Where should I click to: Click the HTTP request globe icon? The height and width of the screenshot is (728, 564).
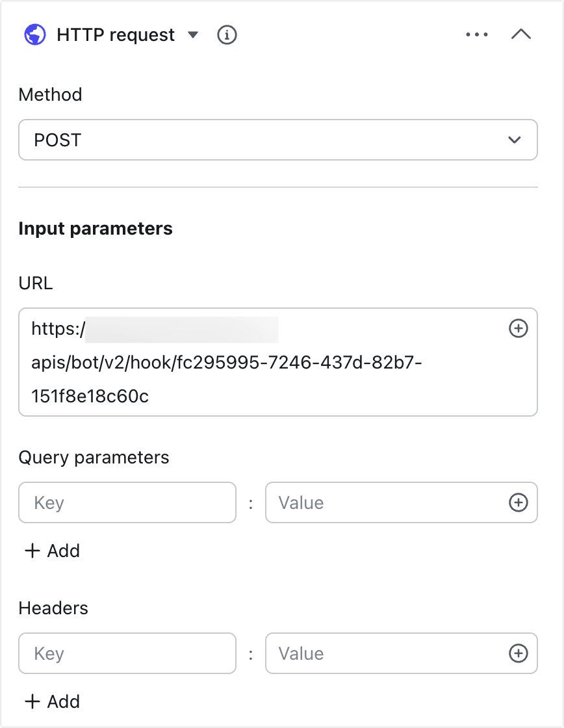tap(35, 34)
